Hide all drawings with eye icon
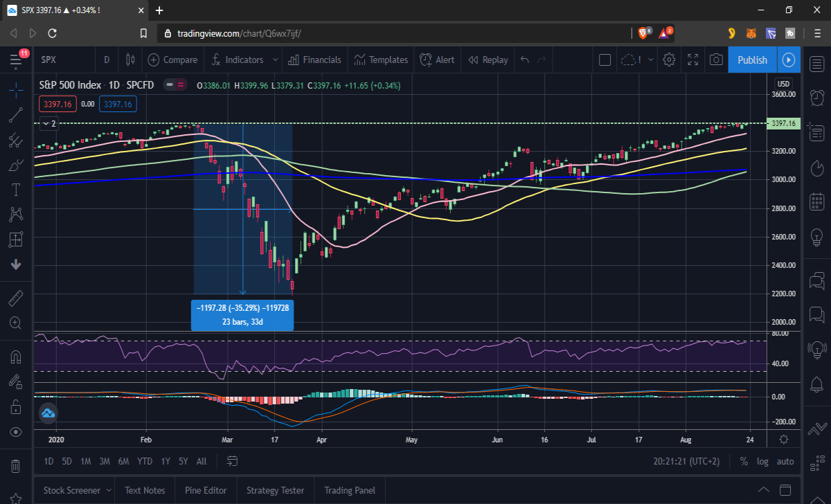The width and height of the screenshot is (831, 504). click(16, 432)
